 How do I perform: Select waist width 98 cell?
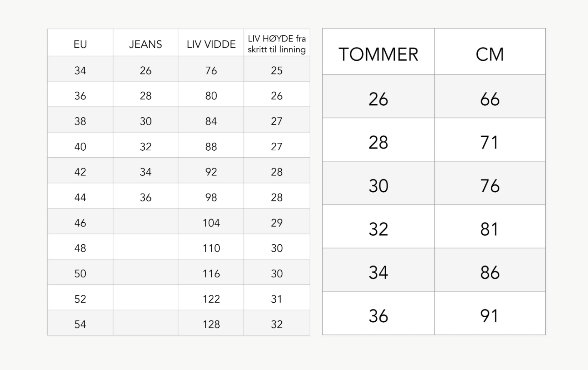tap(211, 196)
